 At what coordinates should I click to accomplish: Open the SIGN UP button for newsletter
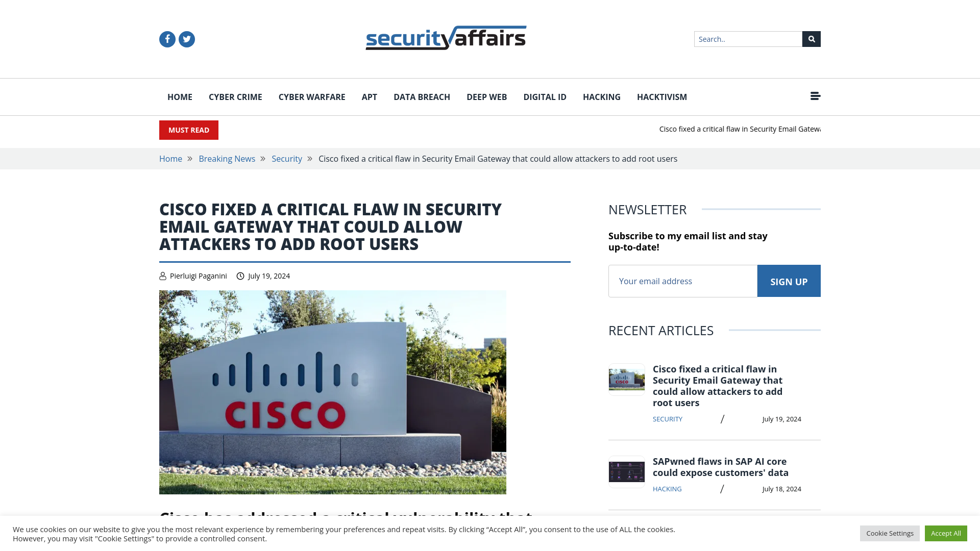(x=788, y=281)
